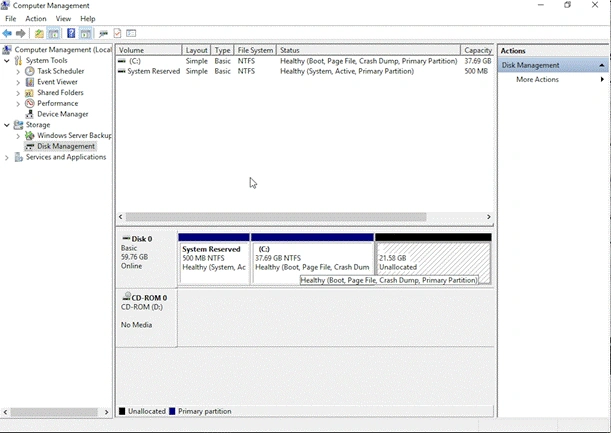Collapse the Storage tree node
611x433 pixels.
coord(7,125)
